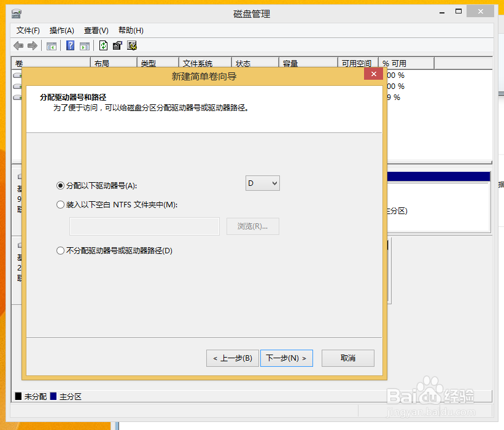Click the NTFS folder path input field

[x=144, y=226]
